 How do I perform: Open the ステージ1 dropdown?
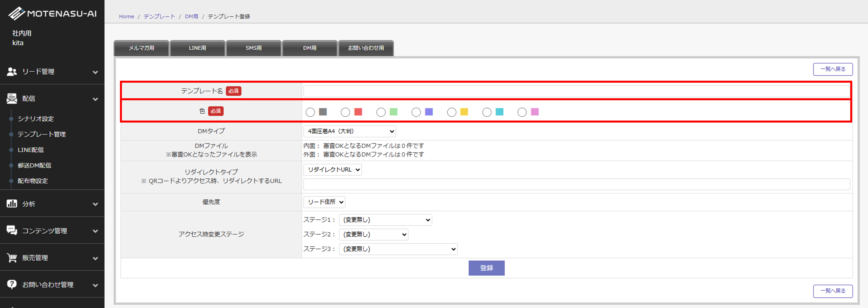(x=385, y=220)
